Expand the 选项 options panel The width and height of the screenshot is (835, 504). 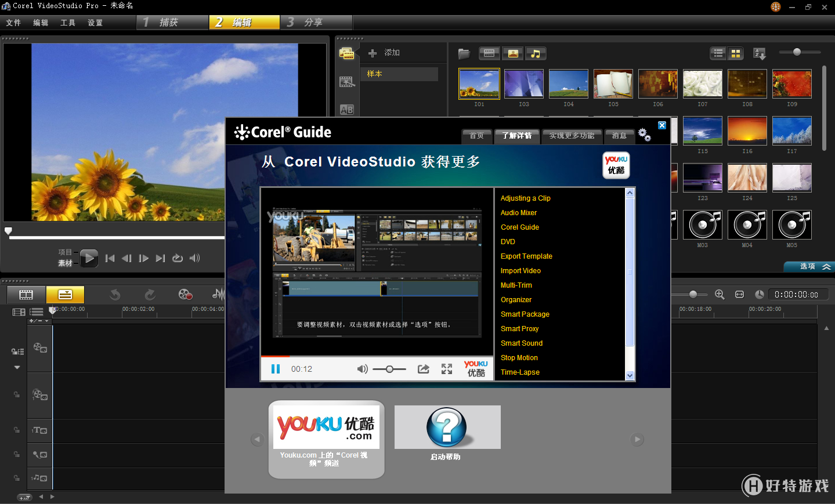(x=809, y=266)
